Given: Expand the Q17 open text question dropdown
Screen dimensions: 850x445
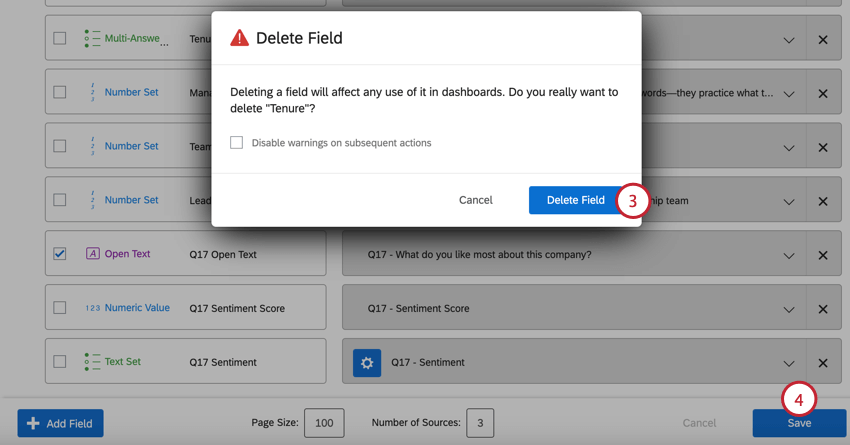Looking at the screenshot, I should [789, 255].
